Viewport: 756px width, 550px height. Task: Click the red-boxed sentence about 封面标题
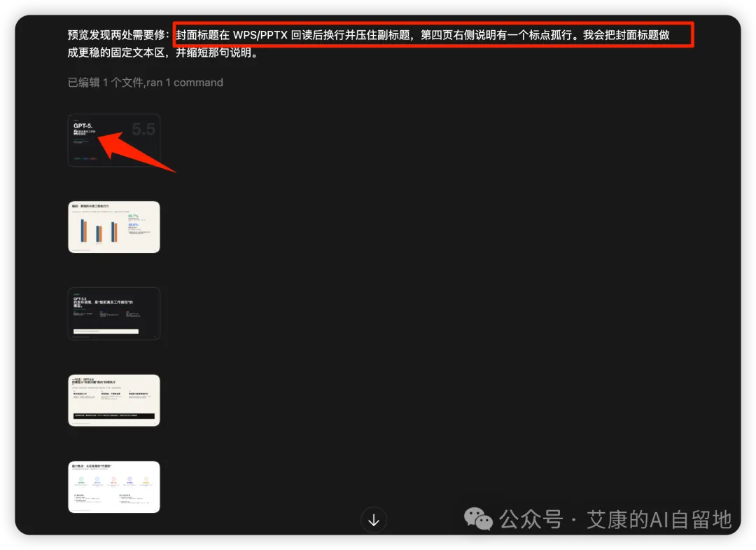click(x=433, y=34)
